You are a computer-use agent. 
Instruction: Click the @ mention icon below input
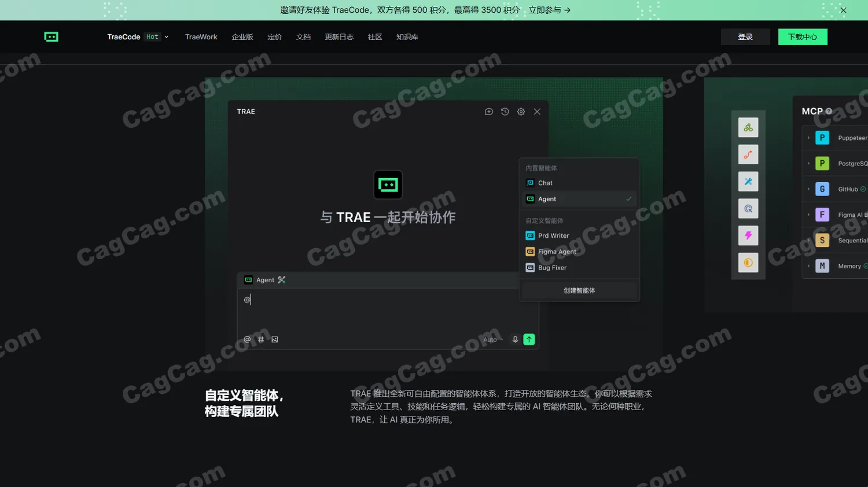tap(247, 340)
